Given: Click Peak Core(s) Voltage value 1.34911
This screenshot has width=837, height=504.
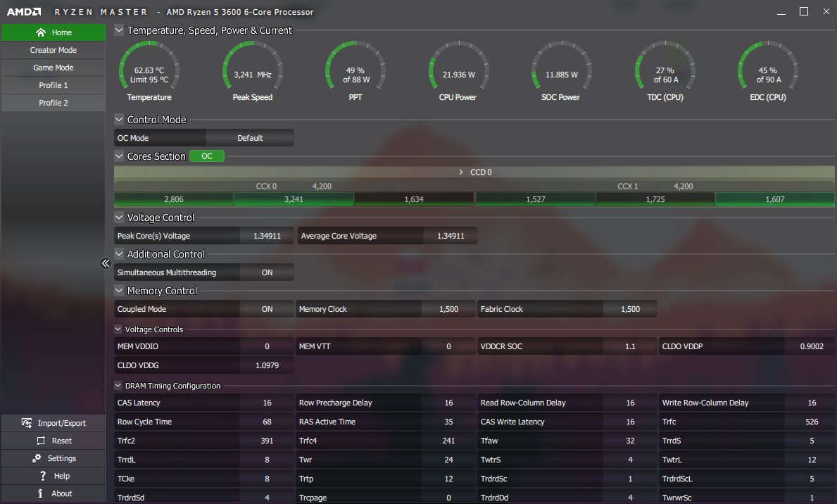Looking at the screenshot, I should click(x=267, y=236).
